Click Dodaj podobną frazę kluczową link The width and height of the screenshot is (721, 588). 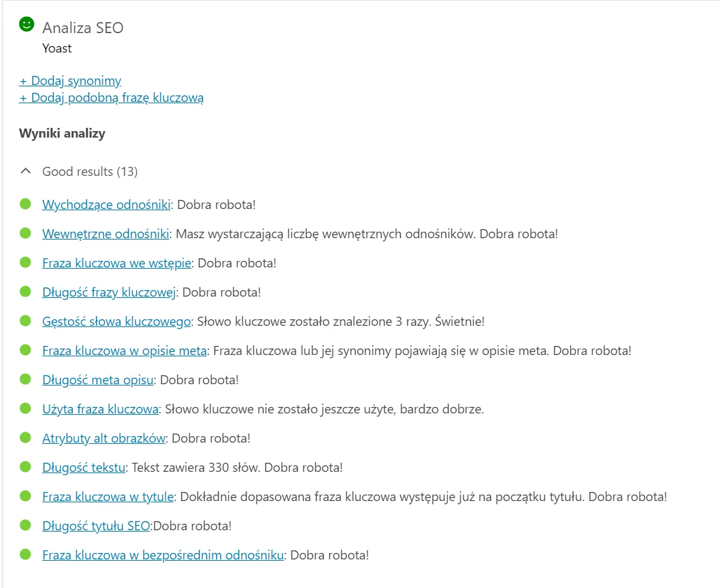111,98
